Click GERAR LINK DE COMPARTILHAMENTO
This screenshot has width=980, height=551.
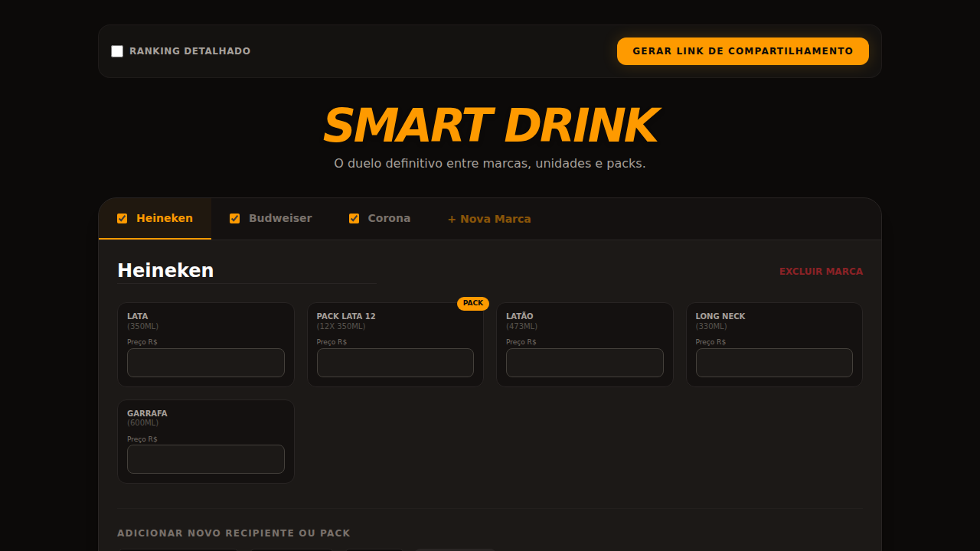(742, 51)
